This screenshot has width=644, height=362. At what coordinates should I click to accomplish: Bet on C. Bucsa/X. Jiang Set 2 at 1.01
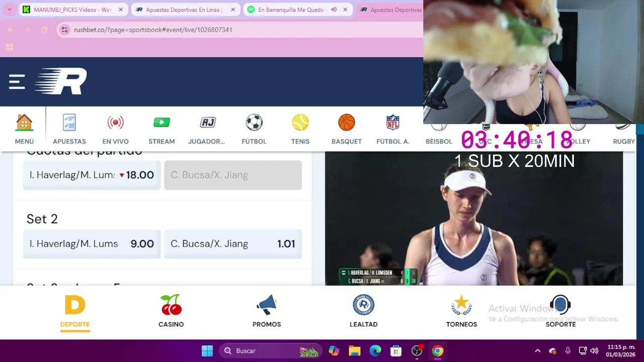(x=233, y=244)
